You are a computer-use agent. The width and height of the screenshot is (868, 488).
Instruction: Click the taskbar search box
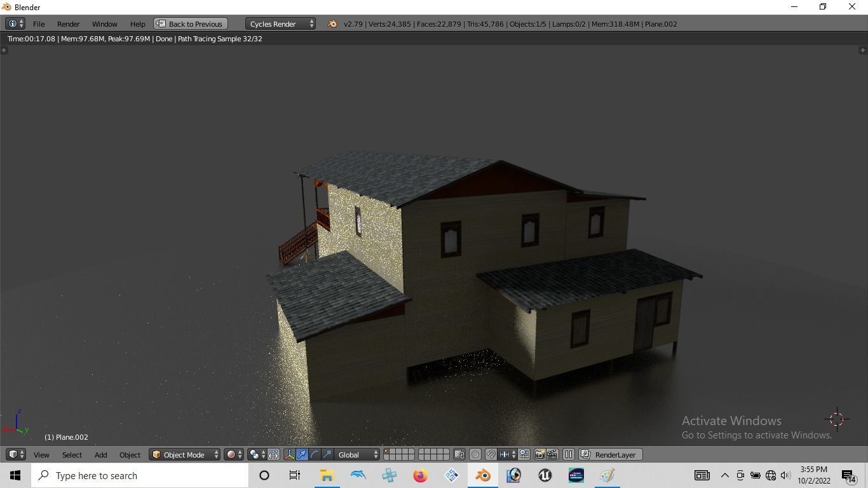coord(140,475)
